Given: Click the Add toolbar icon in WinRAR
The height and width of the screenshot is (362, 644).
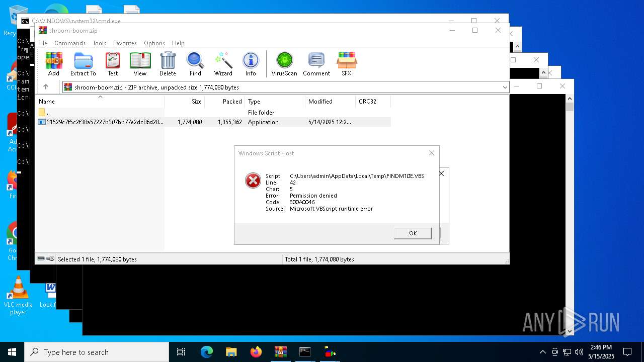Looking at the screenshot, I should pos(54,64).
